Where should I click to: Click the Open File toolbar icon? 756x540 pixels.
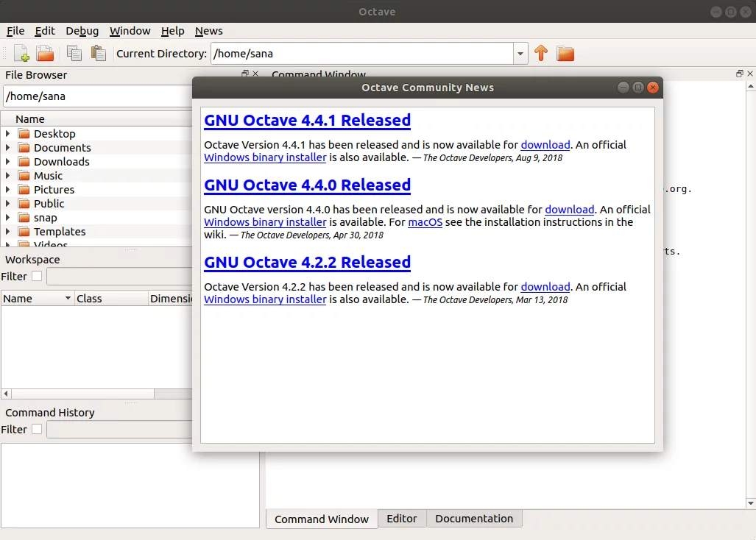46,53
